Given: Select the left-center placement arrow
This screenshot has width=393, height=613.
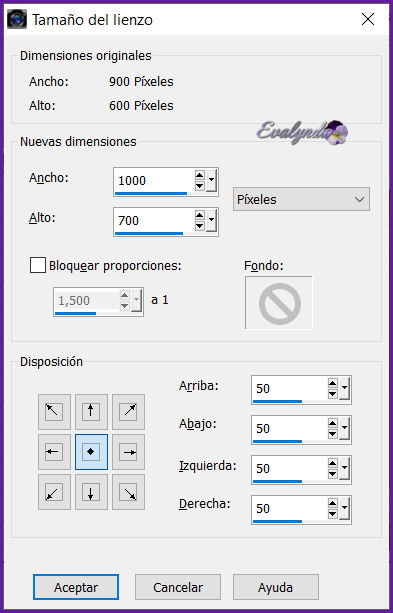Looking at the screenshot, I should [x=54, y=452].
